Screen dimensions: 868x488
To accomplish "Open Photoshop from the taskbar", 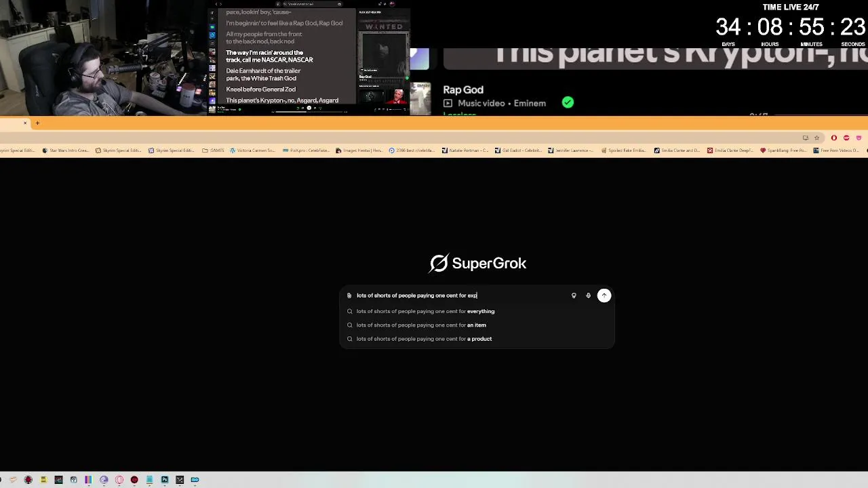I will (x=164, y=480).
